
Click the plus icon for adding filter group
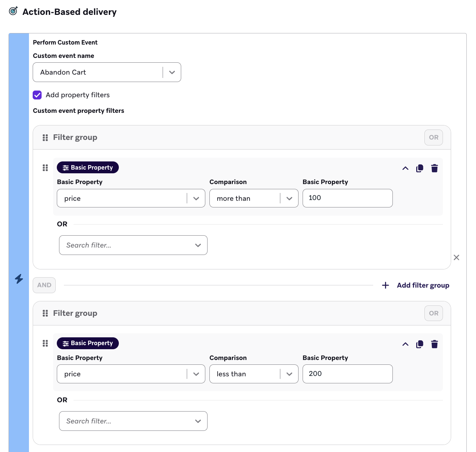(x=385, y=285)
